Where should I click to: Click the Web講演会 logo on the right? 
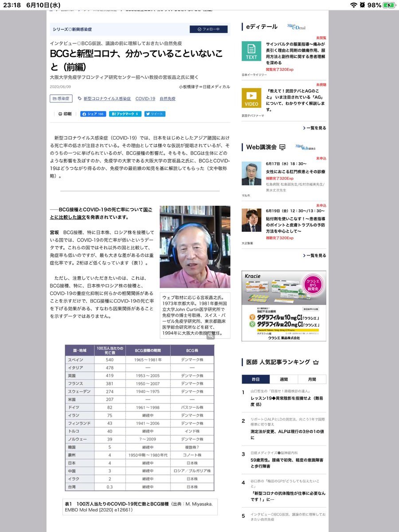pos(305,147)
